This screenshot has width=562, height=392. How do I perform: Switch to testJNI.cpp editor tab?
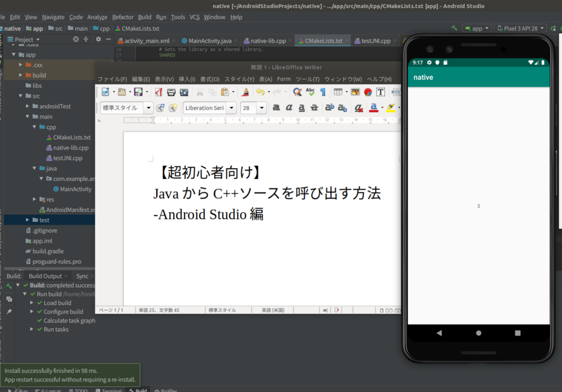click(x=376, y=41)
